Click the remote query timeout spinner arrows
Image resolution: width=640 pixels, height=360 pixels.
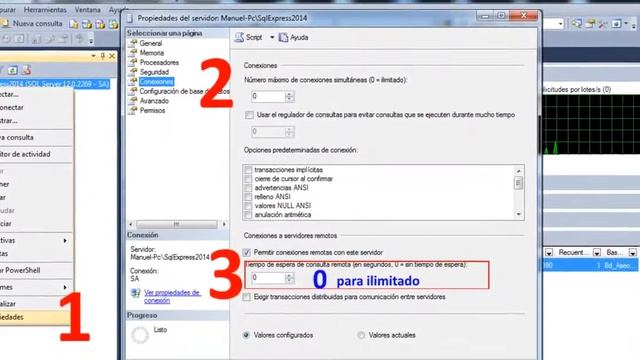289,278
